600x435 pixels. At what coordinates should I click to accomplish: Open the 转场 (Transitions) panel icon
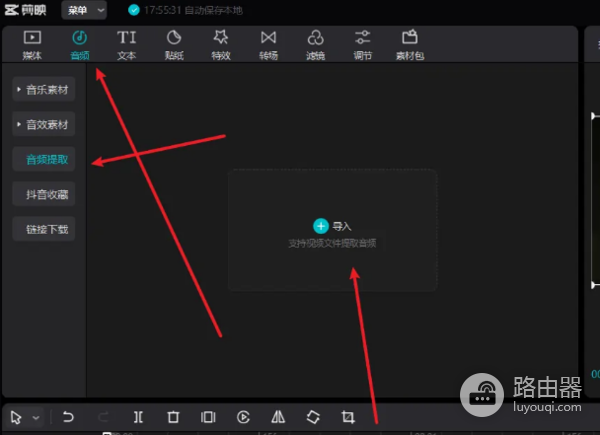[268, 44]
